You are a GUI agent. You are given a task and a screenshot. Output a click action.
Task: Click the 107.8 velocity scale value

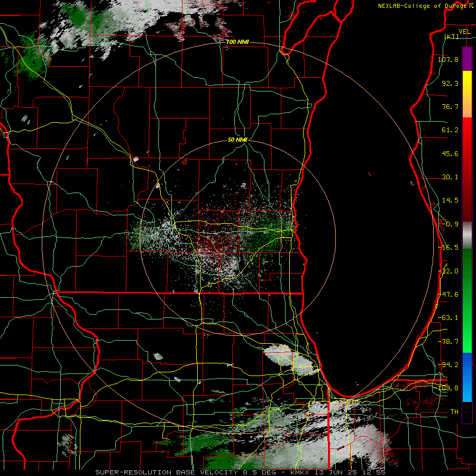[x=448, y=59]
